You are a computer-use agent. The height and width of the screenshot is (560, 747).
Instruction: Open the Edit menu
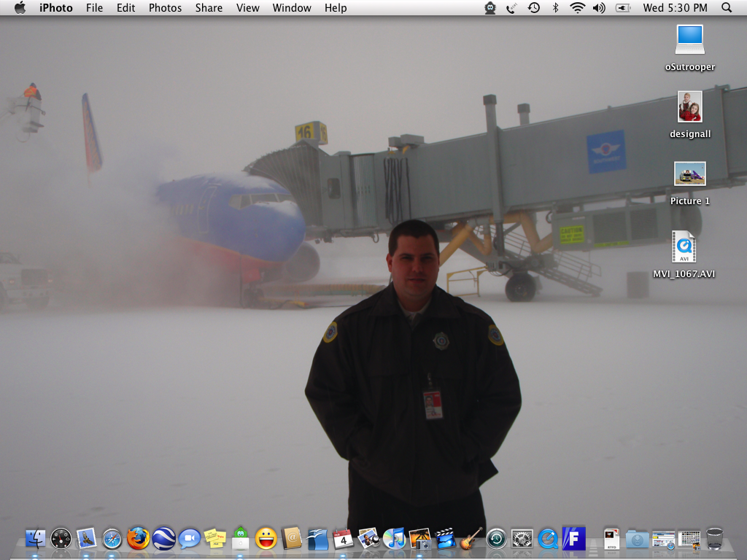[x=125, y=7]
